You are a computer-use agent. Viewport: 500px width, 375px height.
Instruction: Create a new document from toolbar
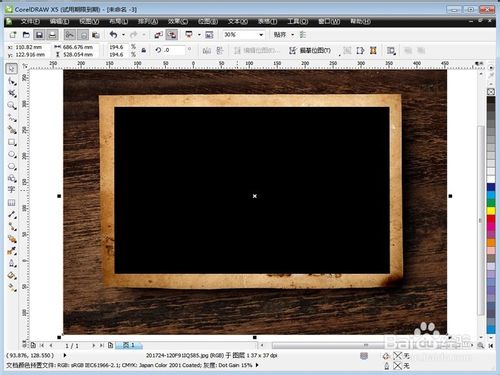coord(13,35)
